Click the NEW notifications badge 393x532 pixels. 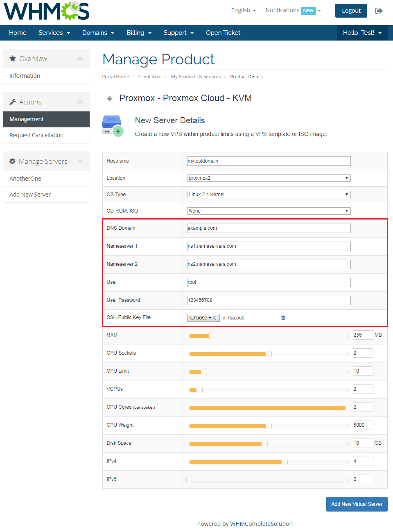tap(308, 11)
